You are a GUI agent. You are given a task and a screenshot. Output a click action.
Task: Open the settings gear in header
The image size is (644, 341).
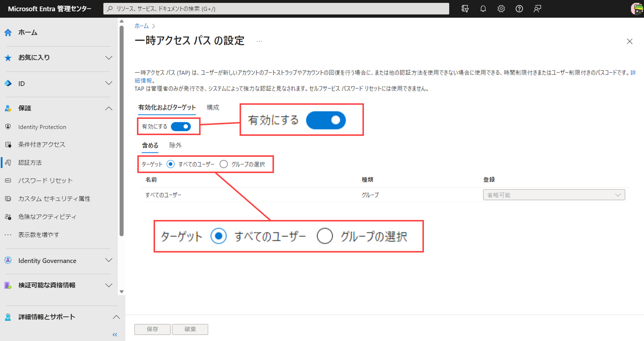501,8
